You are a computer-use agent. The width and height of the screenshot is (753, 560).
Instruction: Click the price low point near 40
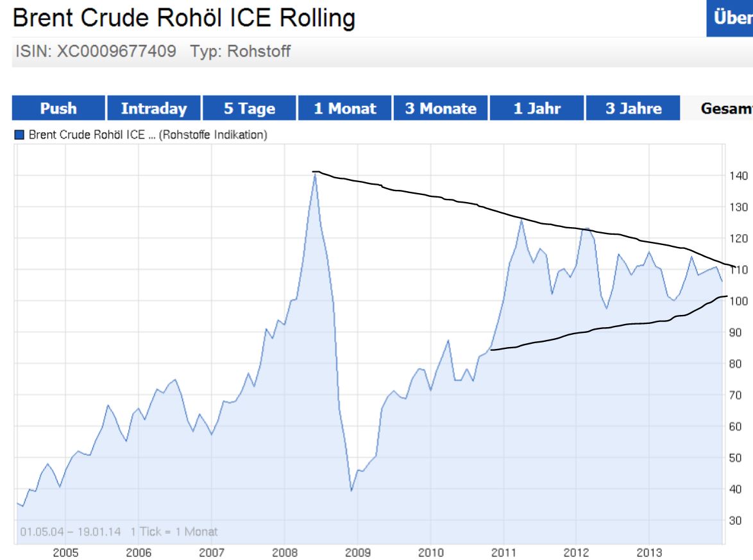pyautogui.click(x=351, y=490)
